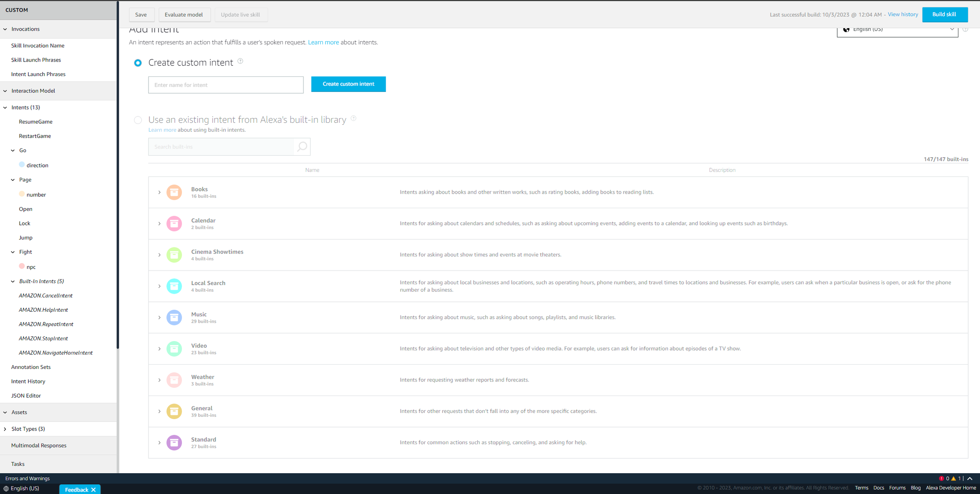
Task: Open the View history link
Action: pos(903,15)
